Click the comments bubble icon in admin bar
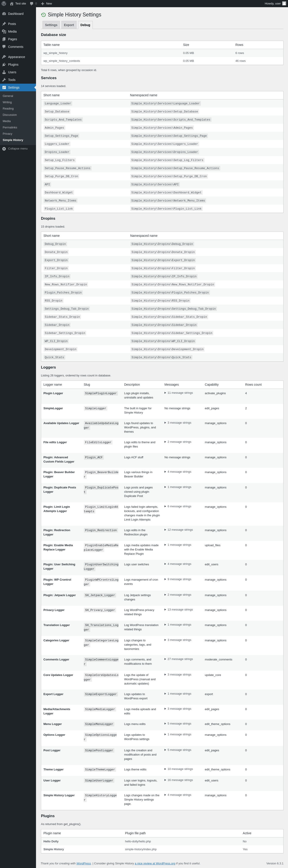 [x=32, y=3]
